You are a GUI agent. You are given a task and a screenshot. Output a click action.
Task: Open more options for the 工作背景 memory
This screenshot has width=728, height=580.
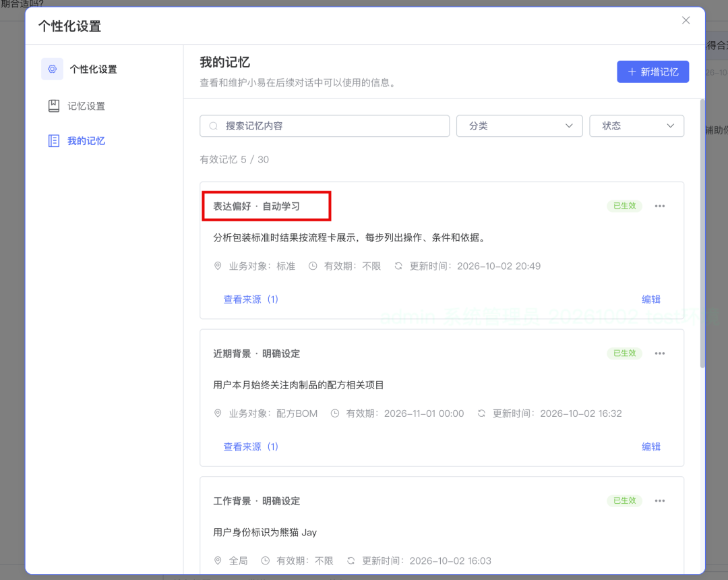pyautogui.click(x=659, y=500)
